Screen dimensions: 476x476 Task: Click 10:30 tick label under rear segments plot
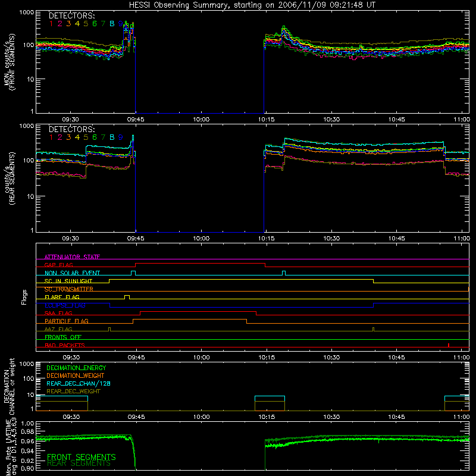pyautogui.click(x=331, y=239)
